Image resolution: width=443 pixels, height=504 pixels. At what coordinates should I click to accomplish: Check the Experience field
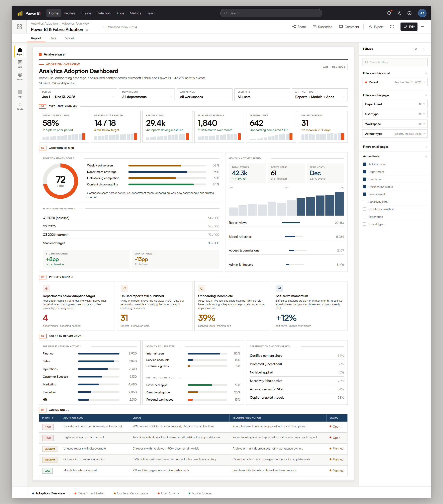pos(365,217)
